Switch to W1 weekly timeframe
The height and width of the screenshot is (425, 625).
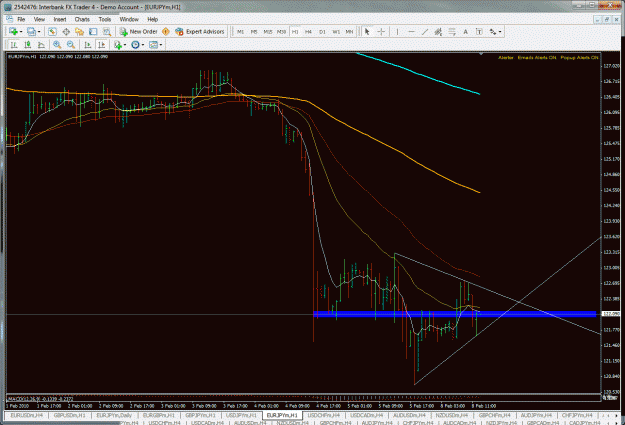click(x=336, y=31)
